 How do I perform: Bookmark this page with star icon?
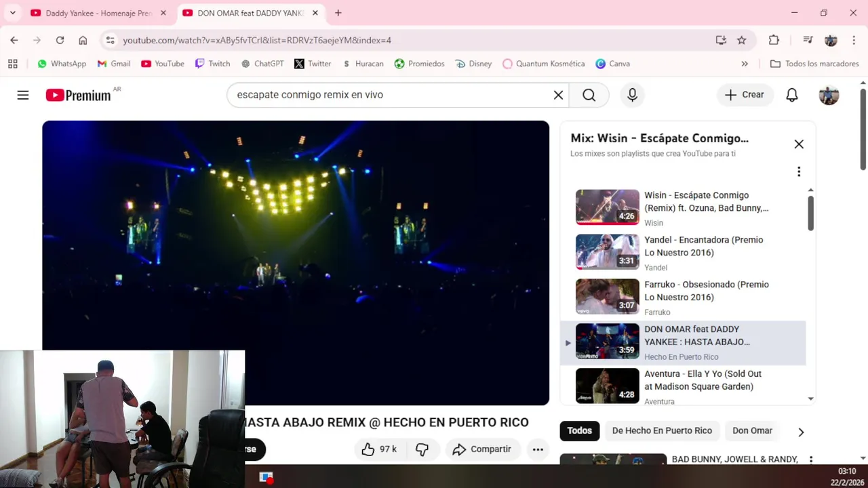point(741,40)
